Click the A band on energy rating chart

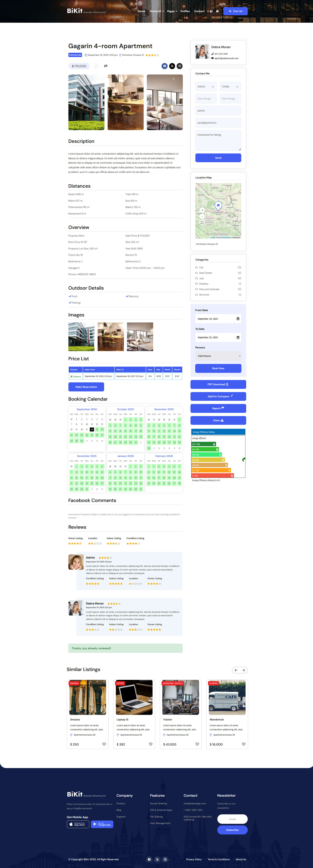click(204, 444)
